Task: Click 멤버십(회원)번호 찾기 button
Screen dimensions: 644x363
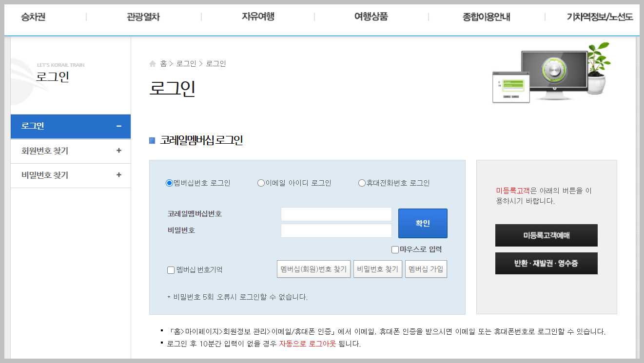Action: pos(313,269)
